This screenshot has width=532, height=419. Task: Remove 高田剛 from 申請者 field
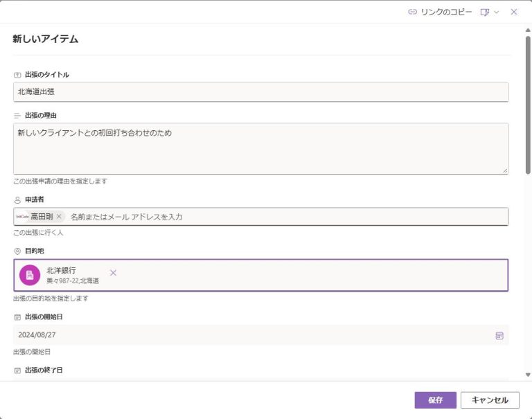click(x=59, y=217)
